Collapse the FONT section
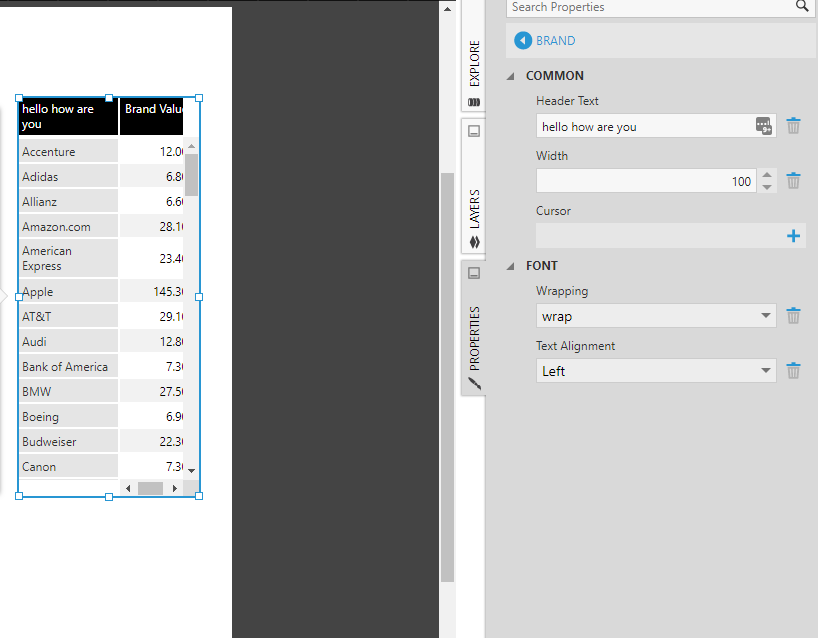The height and width of the screenshot is (638, 818). click(511, 267)
